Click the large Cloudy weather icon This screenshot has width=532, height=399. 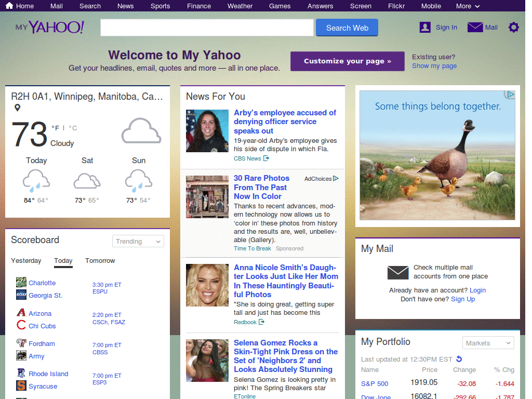click(x=141, y=130)
